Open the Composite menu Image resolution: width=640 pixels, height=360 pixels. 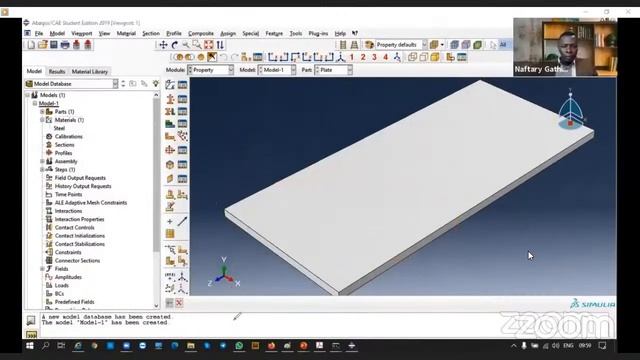(x=200, y=33)
